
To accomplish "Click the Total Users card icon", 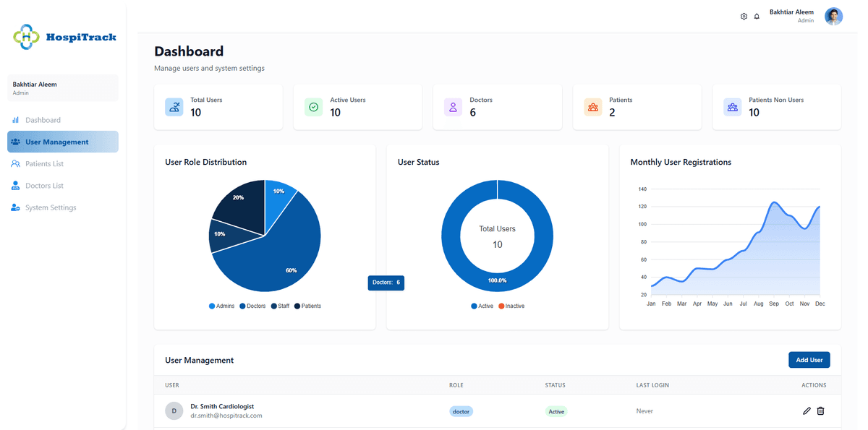I will click(x=174, y=107).
